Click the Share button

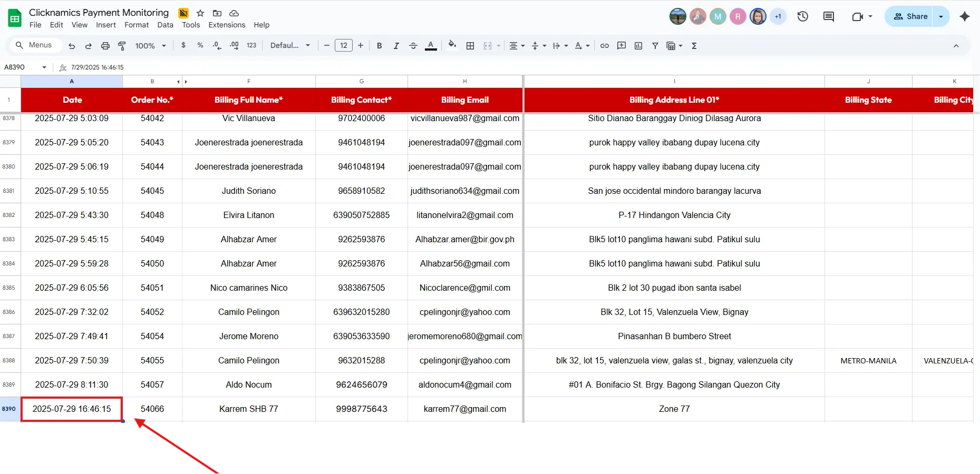[909, 16]
